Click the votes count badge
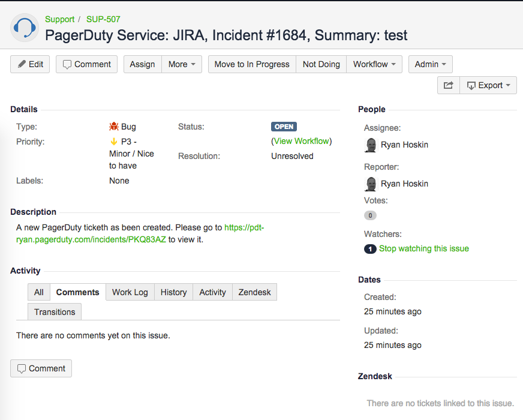The width and height of the screenshot is (523, 420). click(x=370, y=215)
